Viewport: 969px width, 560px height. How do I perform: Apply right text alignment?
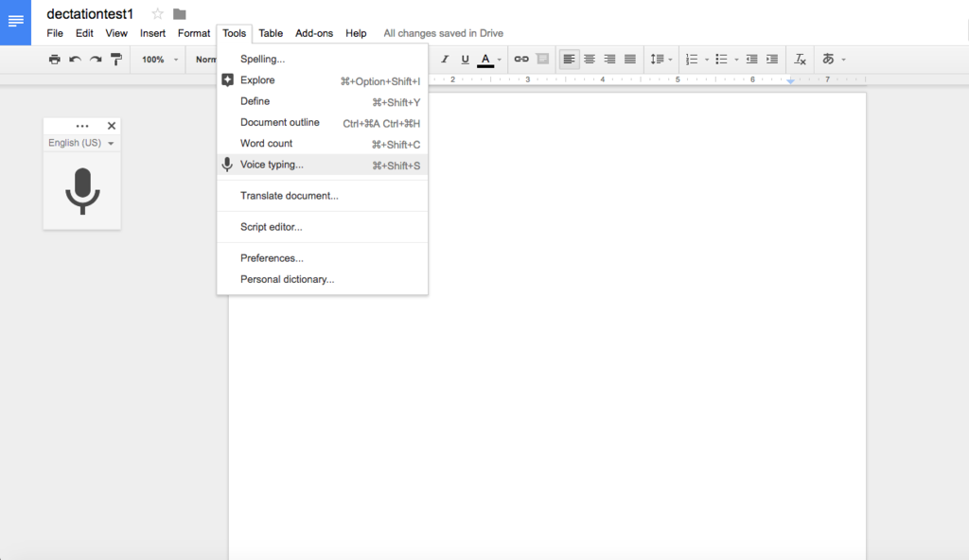pyautogui.click(x=609, y=60)
